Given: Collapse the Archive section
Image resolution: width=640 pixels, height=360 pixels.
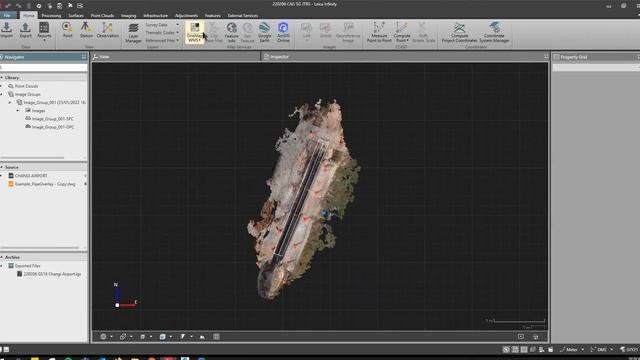Looking at the screenshot, I should 2,258.
